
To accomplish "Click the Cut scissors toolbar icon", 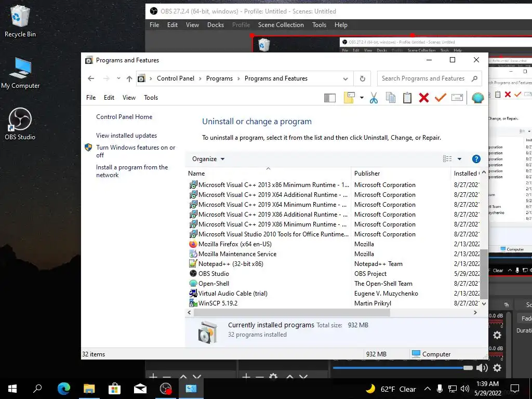I will tap(374, 98).
